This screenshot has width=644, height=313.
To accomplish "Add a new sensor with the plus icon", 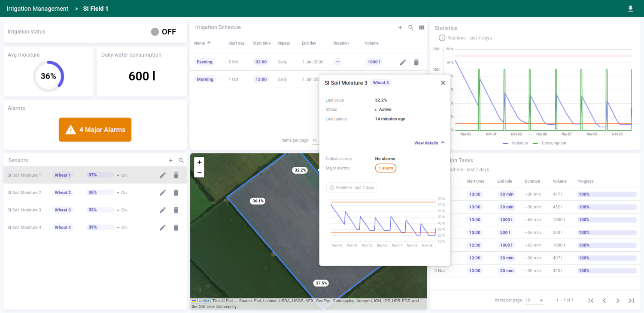I will pos(170,160).
